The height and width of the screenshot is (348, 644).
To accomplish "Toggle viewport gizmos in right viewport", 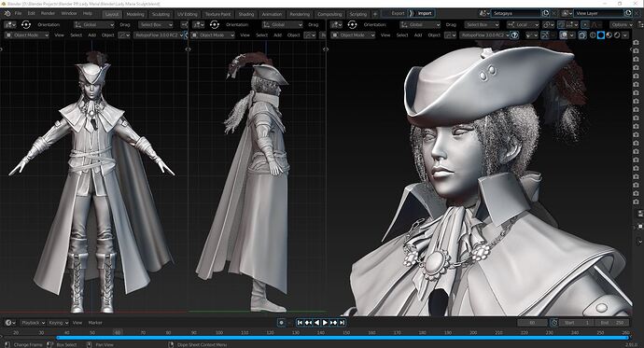I will point(545,35).
